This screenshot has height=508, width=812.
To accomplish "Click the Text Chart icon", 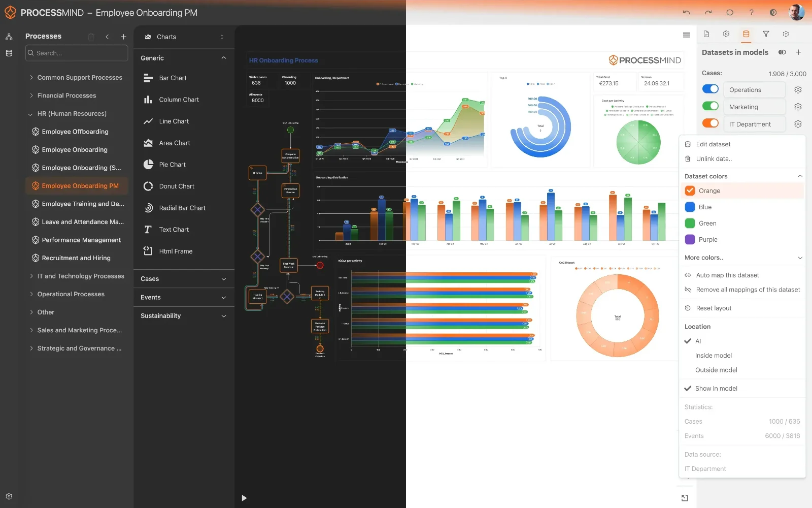I will [148, 230].
